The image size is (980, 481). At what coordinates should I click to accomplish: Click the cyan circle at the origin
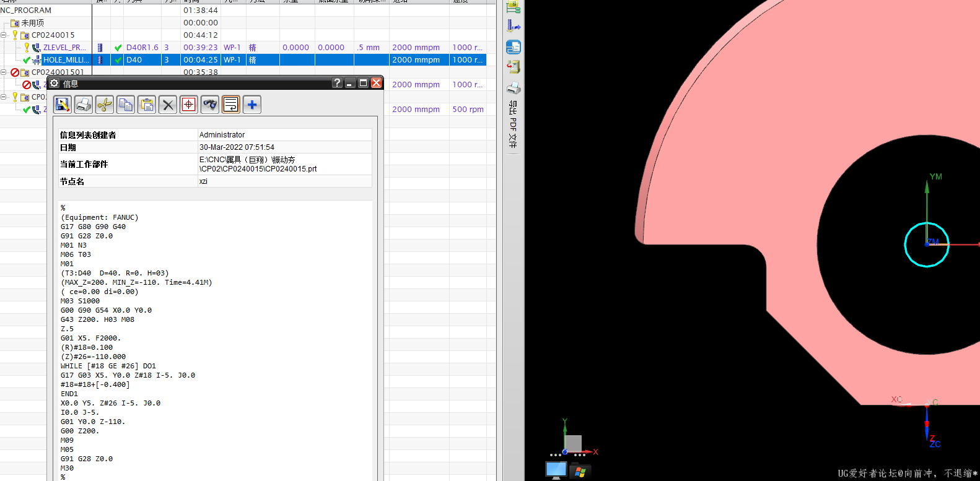(x=927, y=245)
